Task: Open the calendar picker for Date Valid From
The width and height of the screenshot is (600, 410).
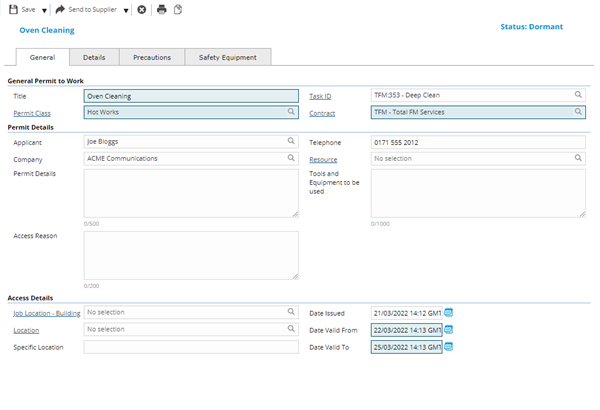Action: pos(449,329)
